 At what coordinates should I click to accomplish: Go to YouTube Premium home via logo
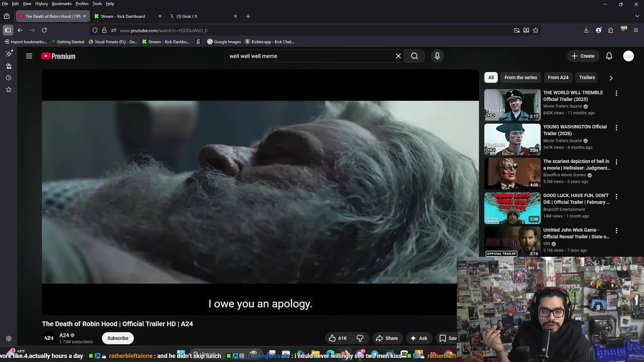pos(58,56)
